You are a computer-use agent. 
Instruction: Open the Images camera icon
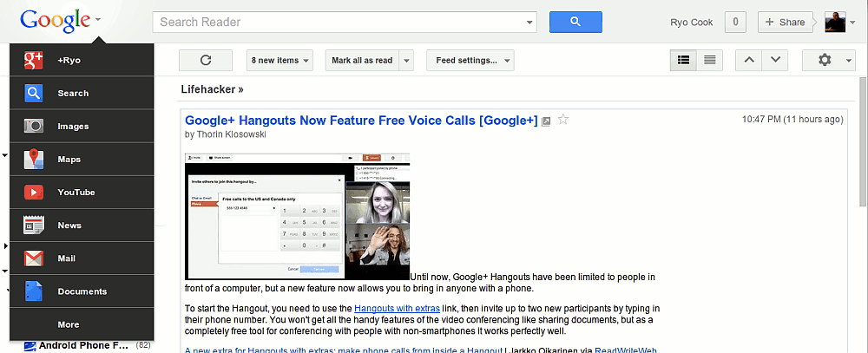[x=34, y=127]
